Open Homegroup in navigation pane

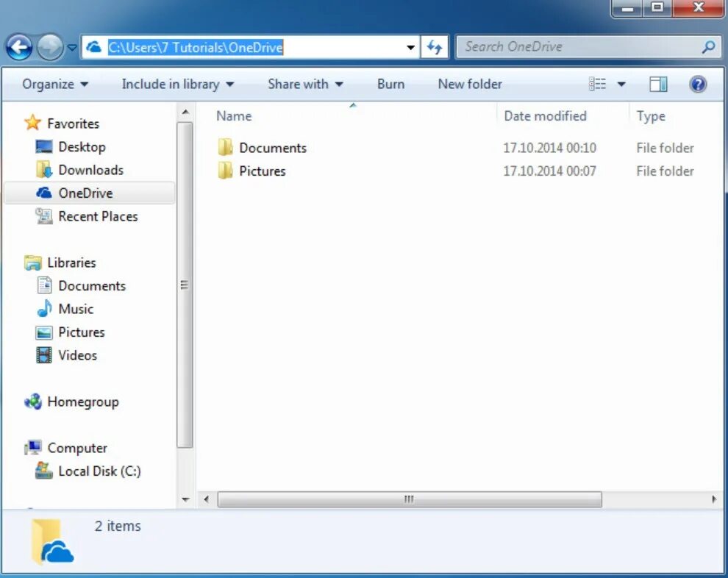(x=83, y=402)
